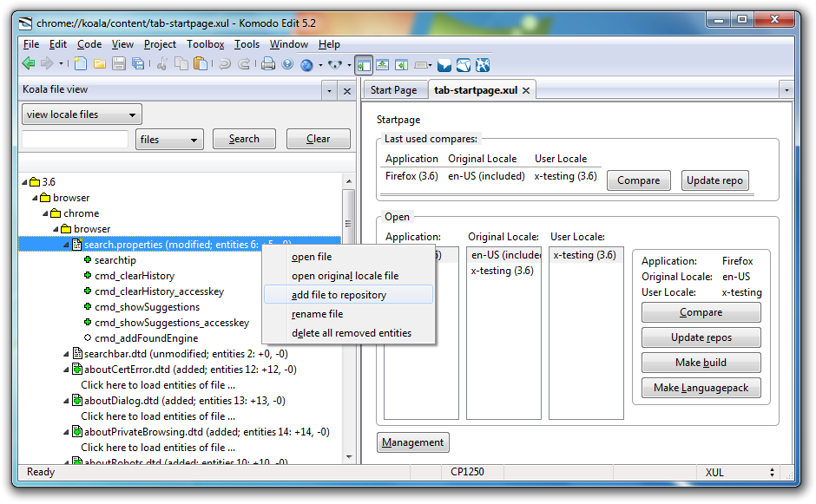Collapse the aboutCertError.dtd tree node
The image size is (816, 504).
pyautogui.click(x=66, y=370)
